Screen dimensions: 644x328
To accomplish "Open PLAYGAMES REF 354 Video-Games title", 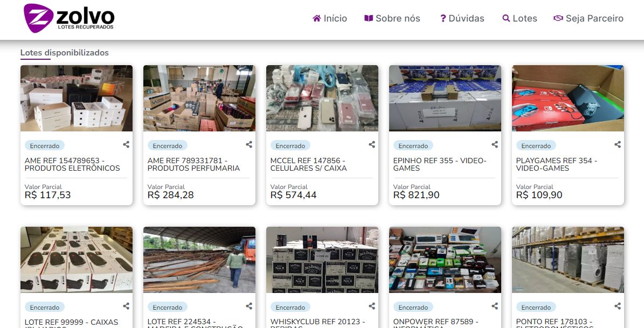I will coord(557,164).
